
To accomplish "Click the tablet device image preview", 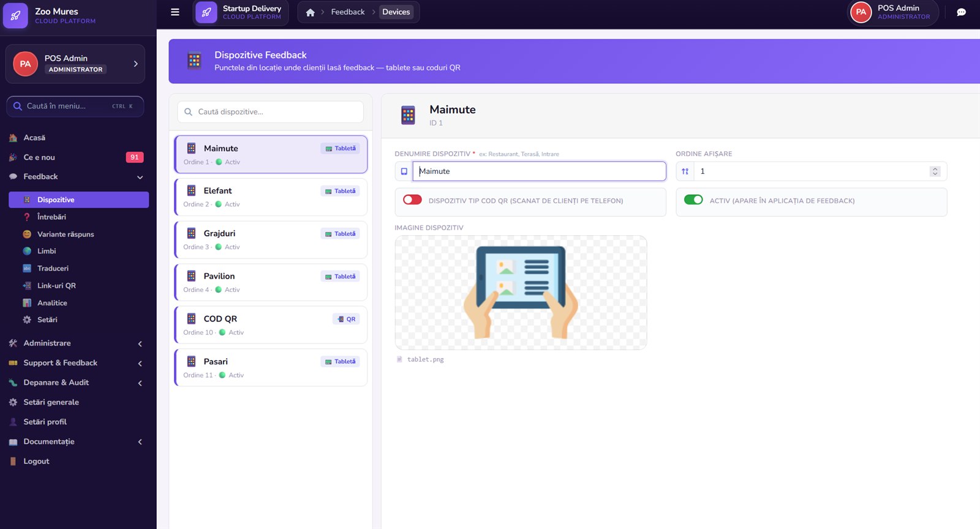I will click(521, 293).
